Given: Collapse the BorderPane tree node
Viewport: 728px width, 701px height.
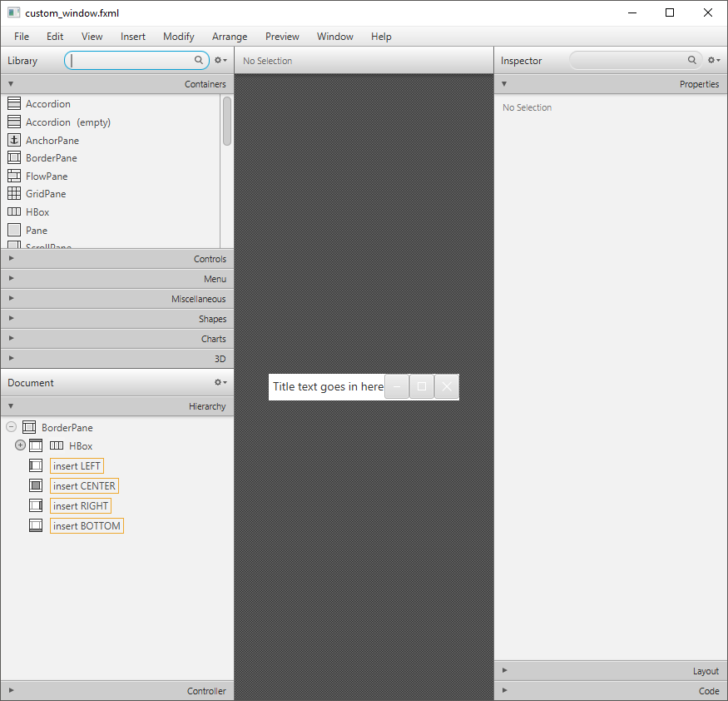Looking at the screenshot, I should (12, 427).
